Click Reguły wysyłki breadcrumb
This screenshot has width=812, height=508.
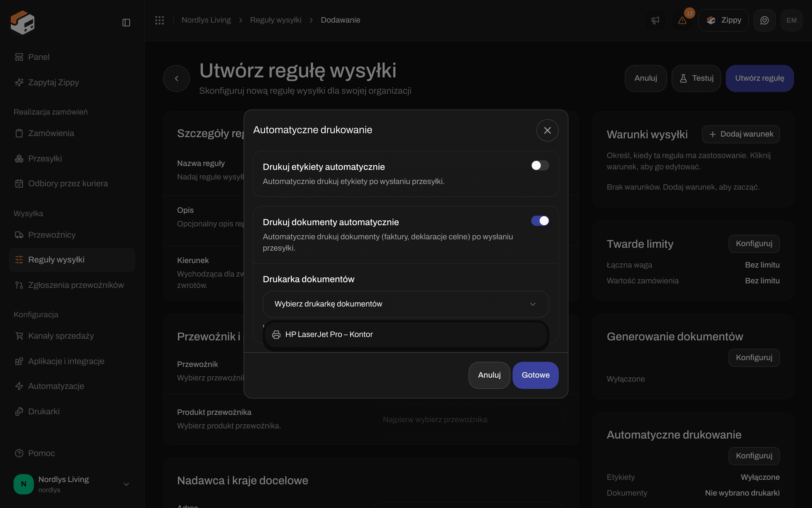click(276, 20)
